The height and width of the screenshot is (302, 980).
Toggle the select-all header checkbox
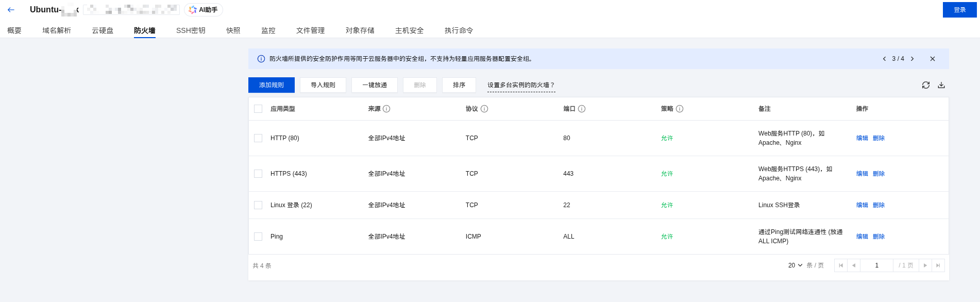click(x=258, y=109)
